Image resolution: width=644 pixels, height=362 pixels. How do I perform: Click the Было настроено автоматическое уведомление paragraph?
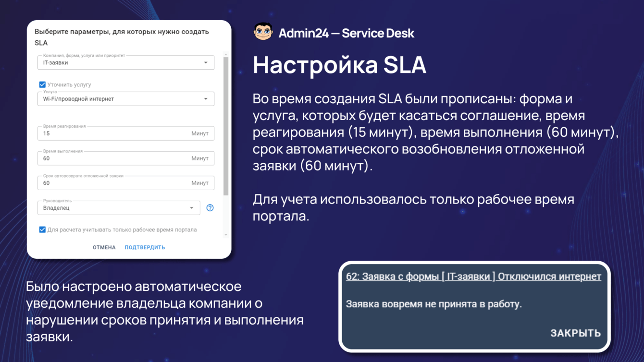tap(165, 312)
